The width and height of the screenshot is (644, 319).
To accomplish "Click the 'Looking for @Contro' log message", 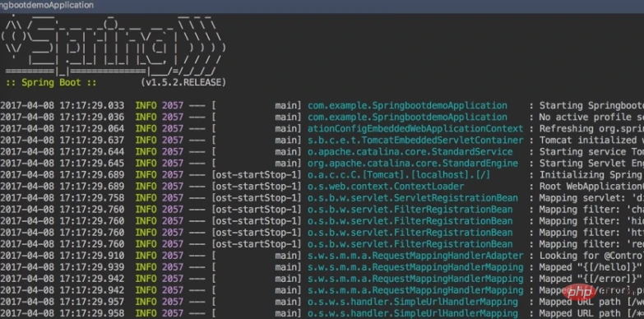I will tap(591, 256).
